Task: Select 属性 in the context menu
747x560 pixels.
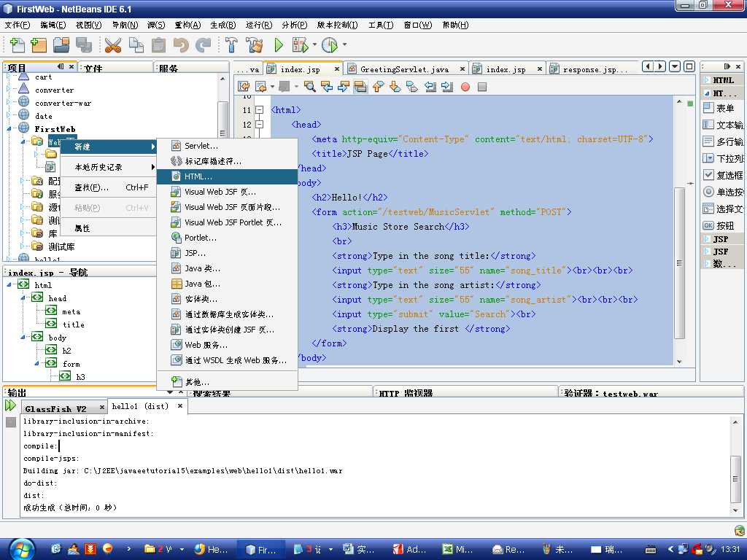Action: [109, 228]
